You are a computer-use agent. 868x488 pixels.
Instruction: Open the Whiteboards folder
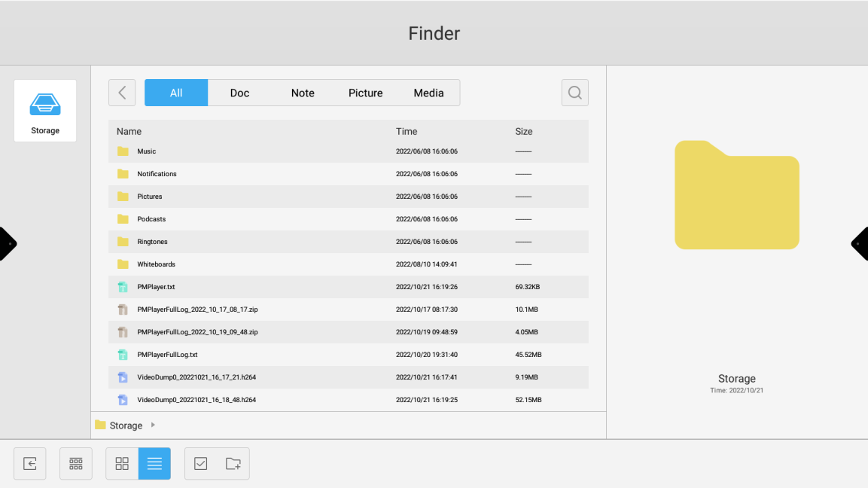[156, 264]
